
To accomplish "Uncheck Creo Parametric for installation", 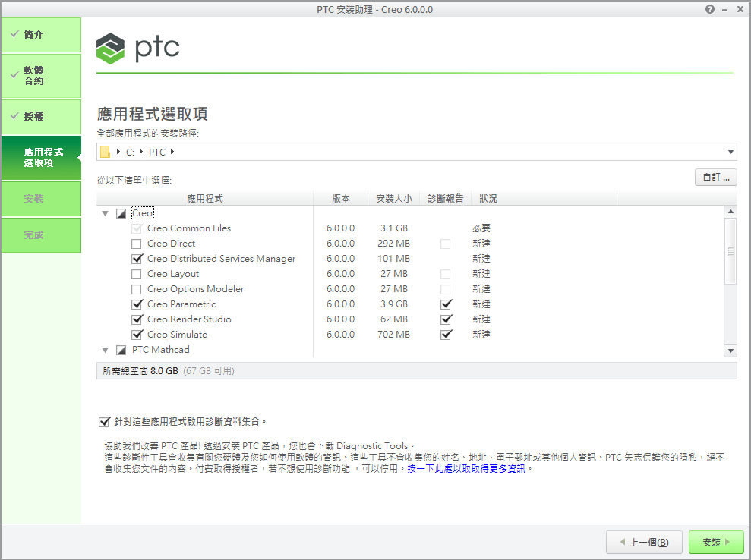I will (x=137, y=304).
